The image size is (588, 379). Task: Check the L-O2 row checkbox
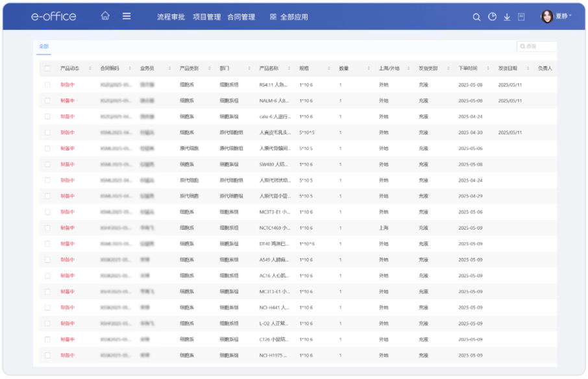click(47, 324)
